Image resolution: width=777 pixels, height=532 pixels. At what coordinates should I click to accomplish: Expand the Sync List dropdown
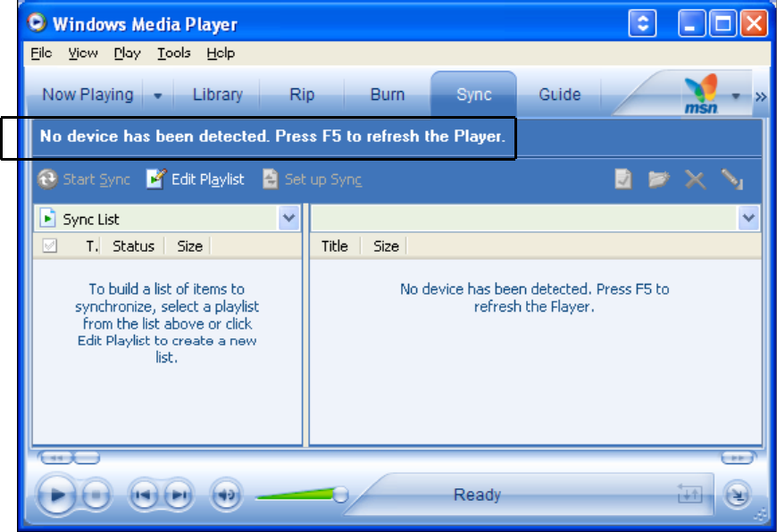pos(288,218)
